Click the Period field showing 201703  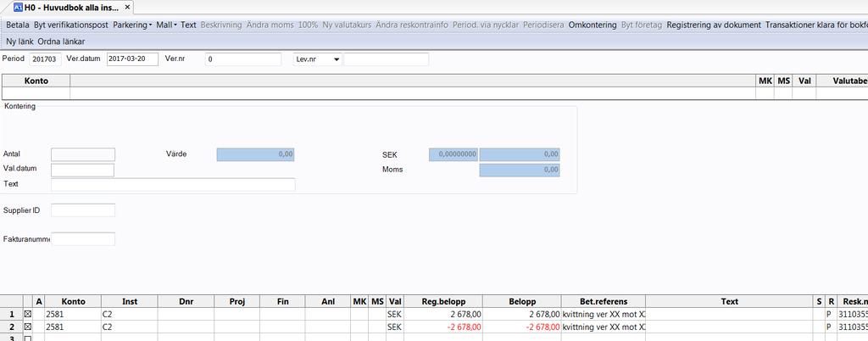tap(46, 59)
